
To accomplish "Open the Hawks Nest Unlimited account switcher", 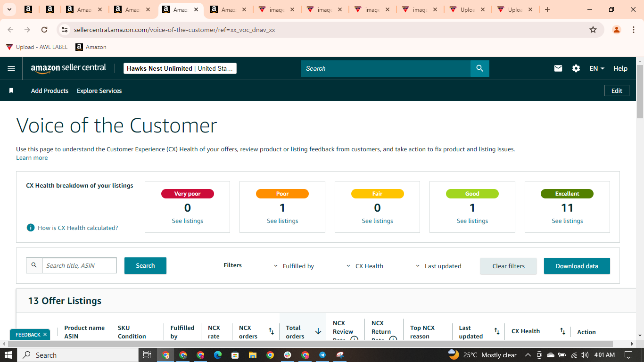I will tap(180, 68).
